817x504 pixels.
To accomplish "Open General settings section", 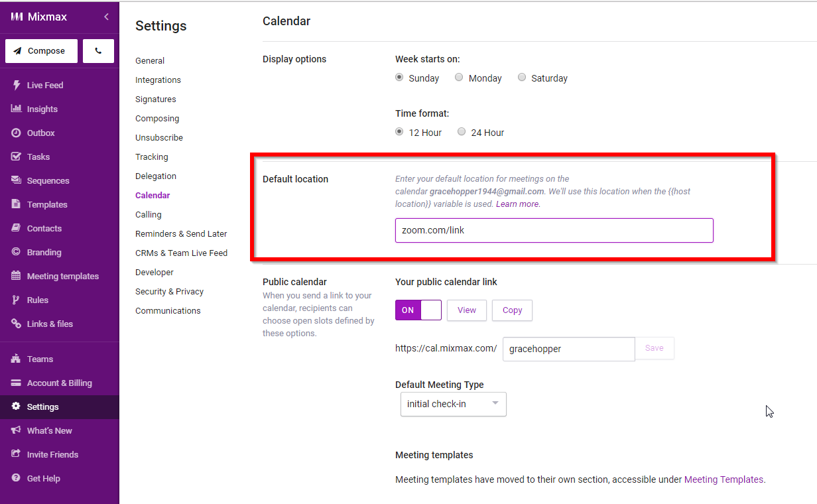I will (x=150, y=60).
